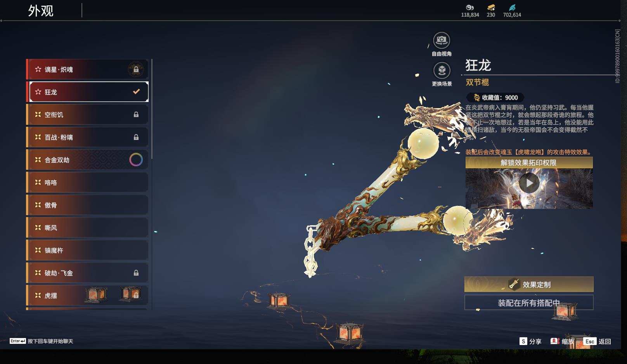
Task: Click the 更换场景 scene change icon
Action: (x=441, y=71)
